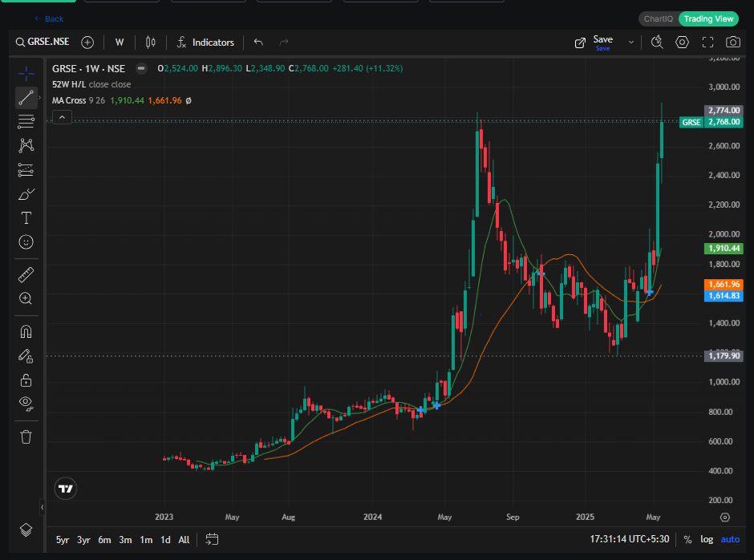Expand the Save dropdown arrow
The image size is (754, 560).
pos(631,43)
